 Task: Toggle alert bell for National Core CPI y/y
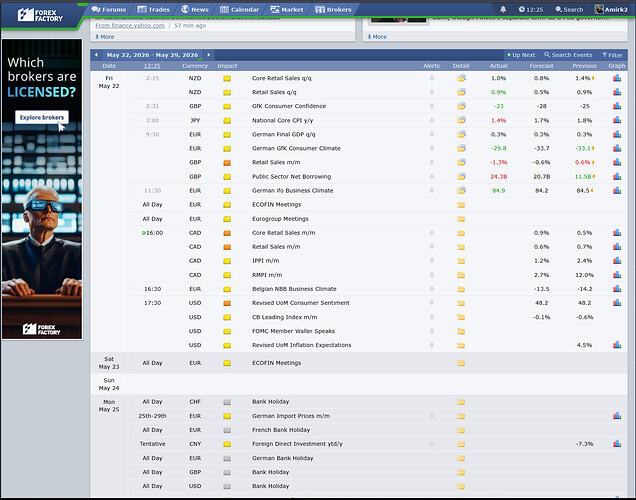click(432, 120)
